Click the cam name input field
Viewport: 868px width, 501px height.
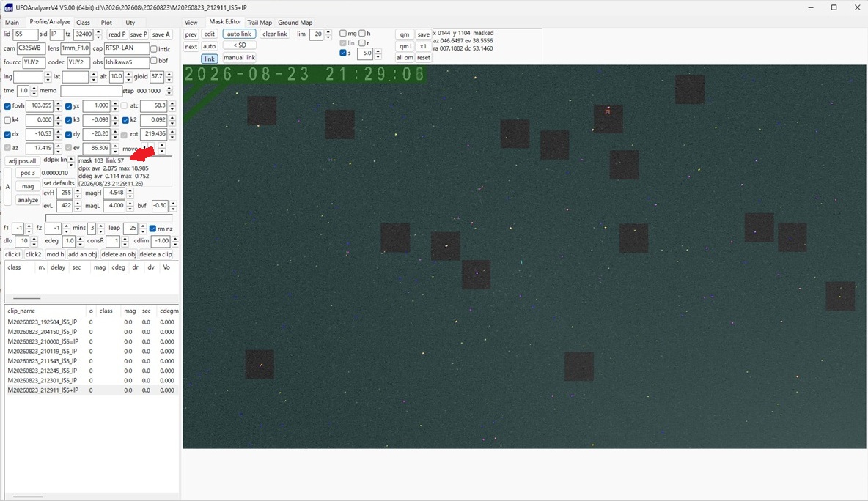point(31,48)
